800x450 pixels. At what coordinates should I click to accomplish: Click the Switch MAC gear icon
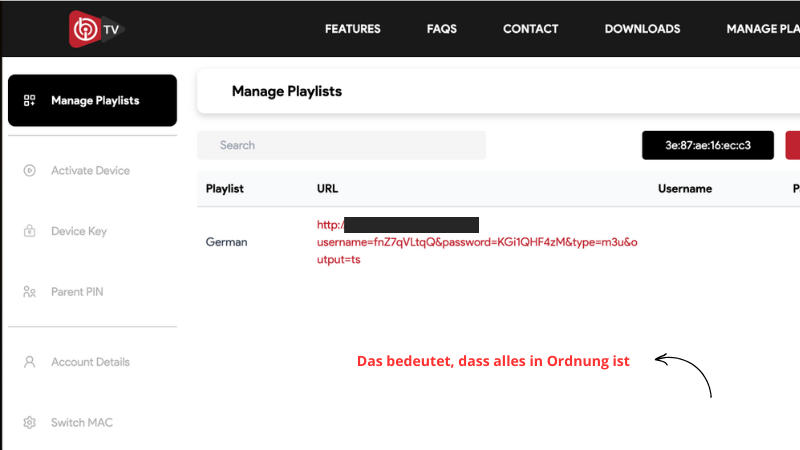click(x=29, y=423)
